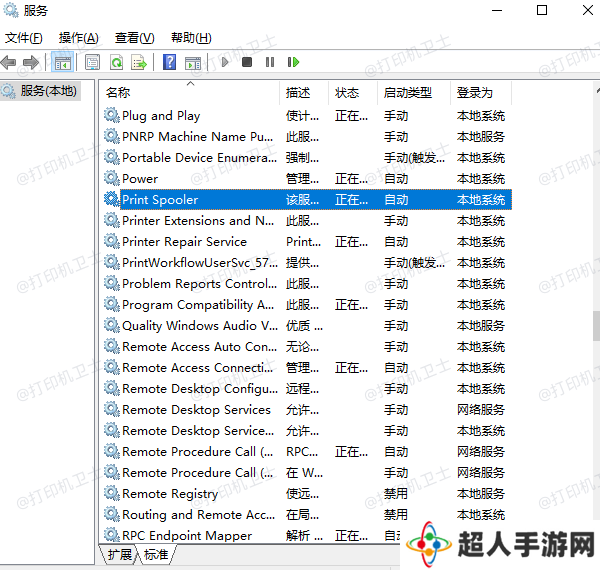Click the gear icon beside Portable Device Enumerator

(x=112, y=157)
